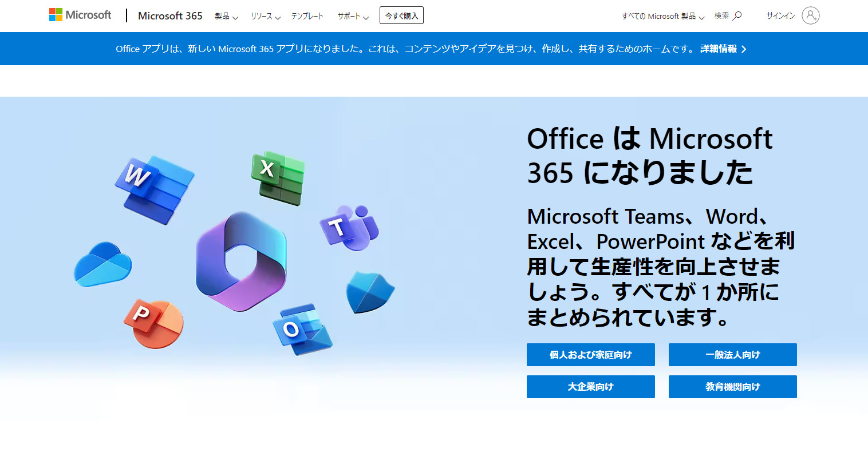This screenshot has width=868, height=472.
Task: Click the サインイン link text
Action: [781, 15]
